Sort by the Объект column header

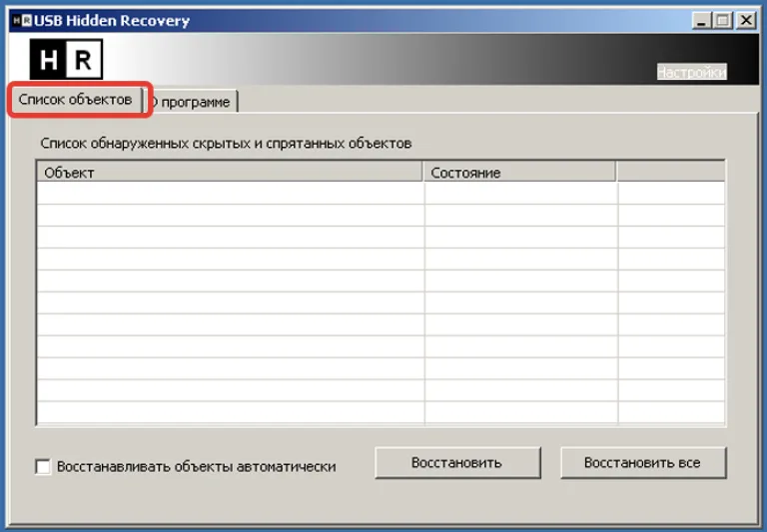(230, 172)
